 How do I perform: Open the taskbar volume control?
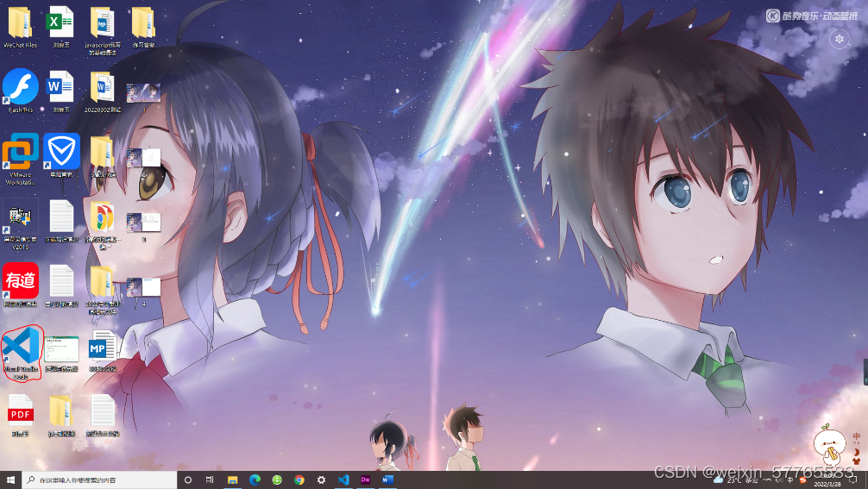[779, 480]
